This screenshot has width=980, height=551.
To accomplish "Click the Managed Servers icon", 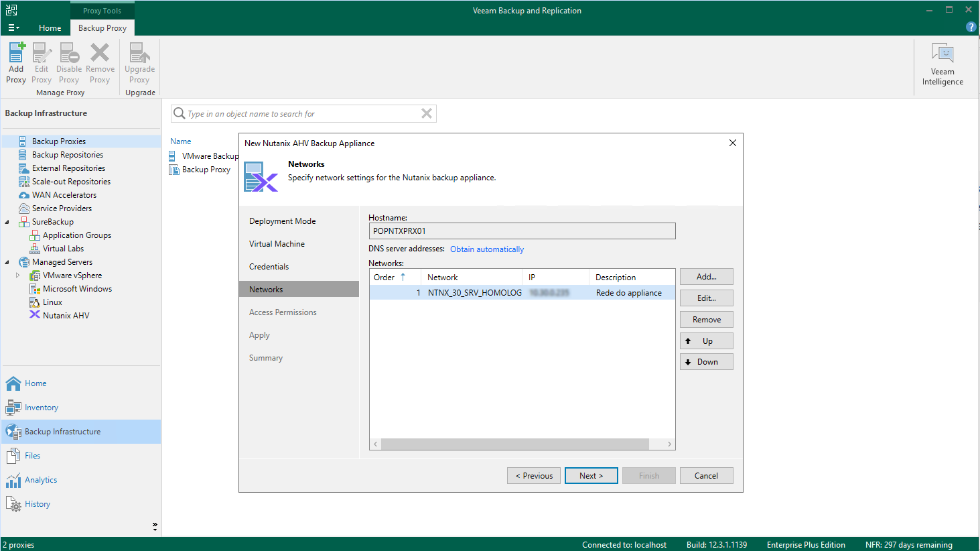I will (24, 262).
